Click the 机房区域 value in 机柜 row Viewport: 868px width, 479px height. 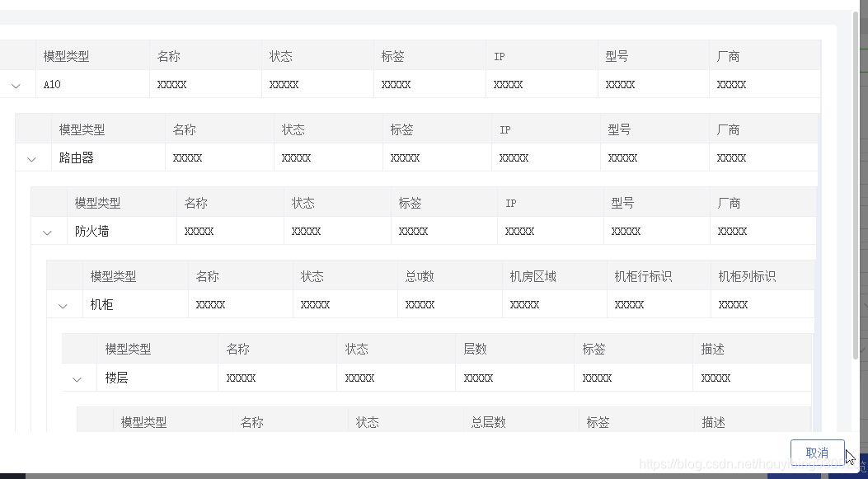coord(524,304)
